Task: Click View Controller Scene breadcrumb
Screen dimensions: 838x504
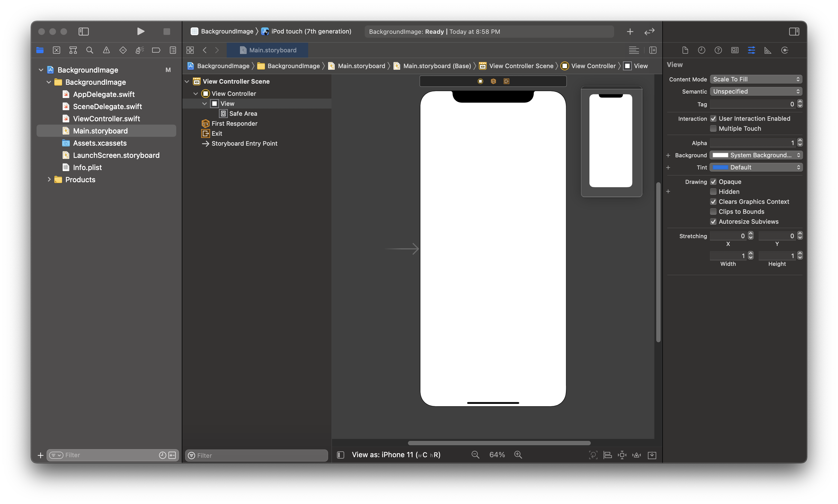Action: point(521,66)
